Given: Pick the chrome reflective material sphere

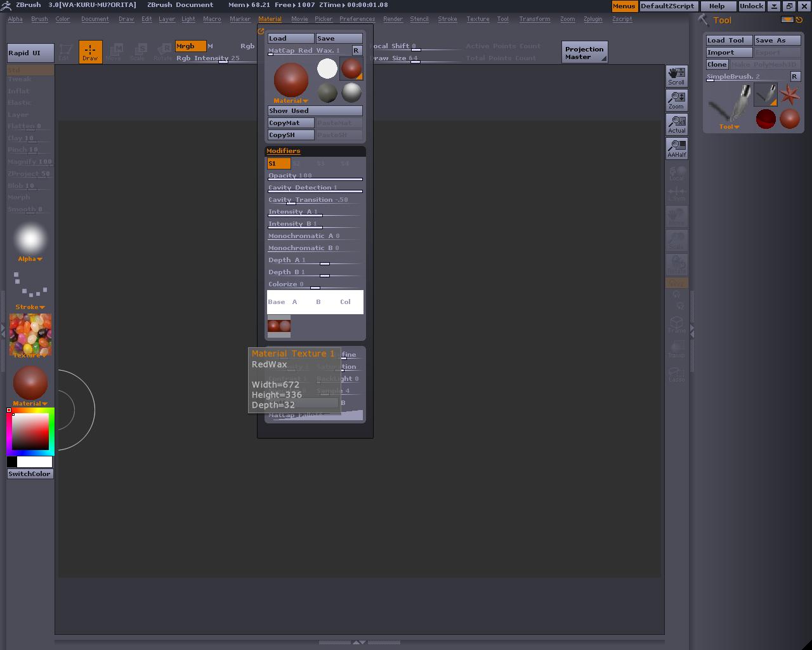Looking at the screenshot, I should 351,93.
